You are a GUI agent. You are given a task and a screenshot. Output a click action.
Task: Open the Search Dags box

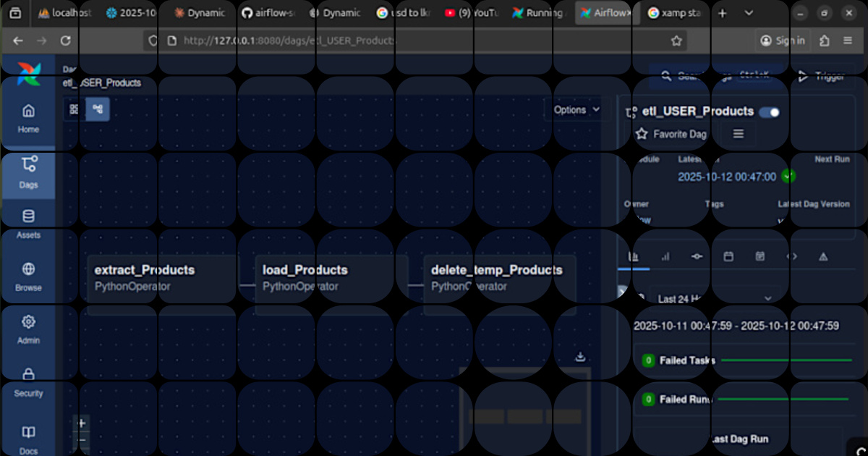(x=714, y=76)
